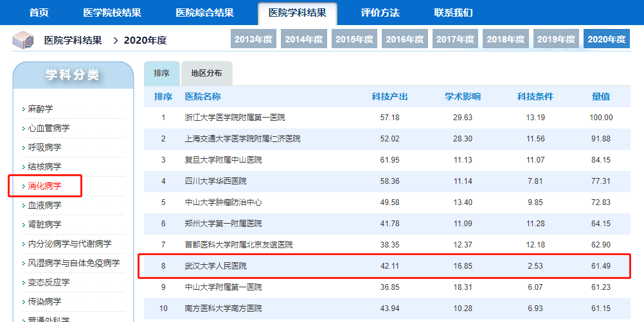Select 南方医科大学南方医院 row name
Image resolution: width=644 pixels, height=322 pixels.
click(224, 309)
